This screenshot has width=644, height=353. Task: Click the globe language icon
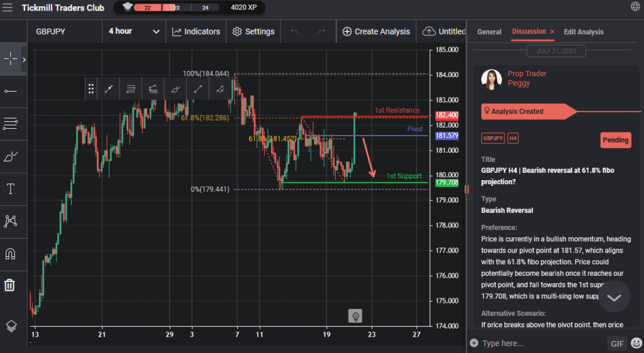(635, 6)
